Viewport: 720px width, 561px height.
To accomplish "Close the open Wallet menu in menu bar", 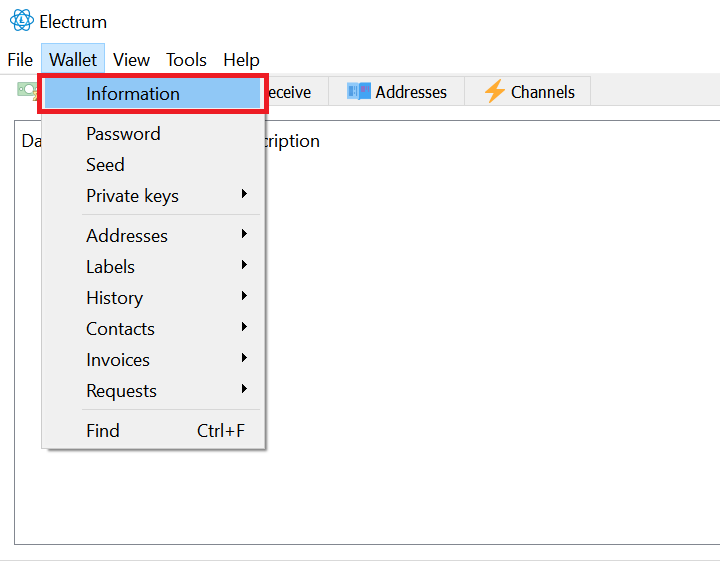I will click(73, 60).
